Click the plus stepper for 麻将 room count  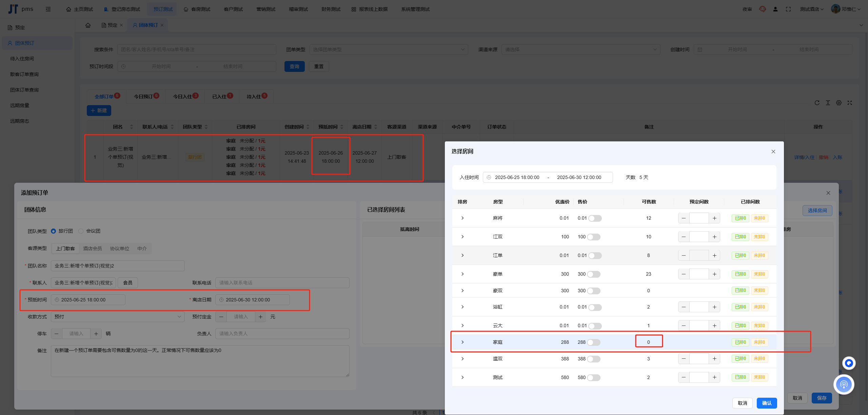point(714,218)
